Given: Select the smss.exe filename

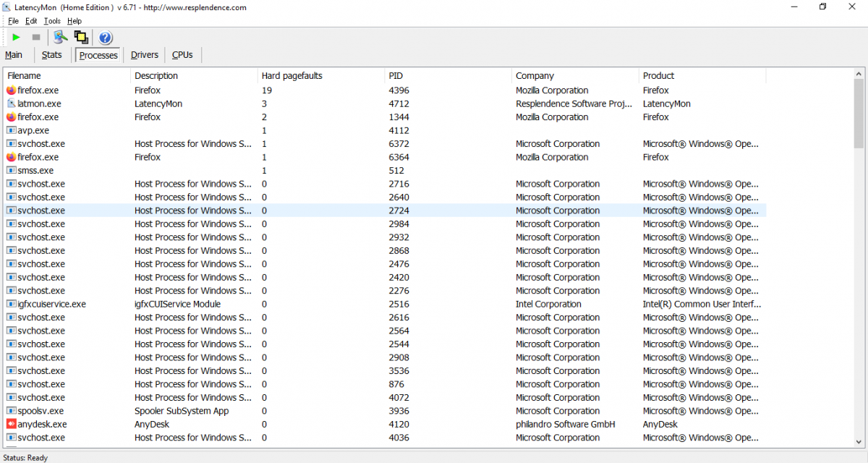Looking at the screenshot, I should [x=35, y=171].
